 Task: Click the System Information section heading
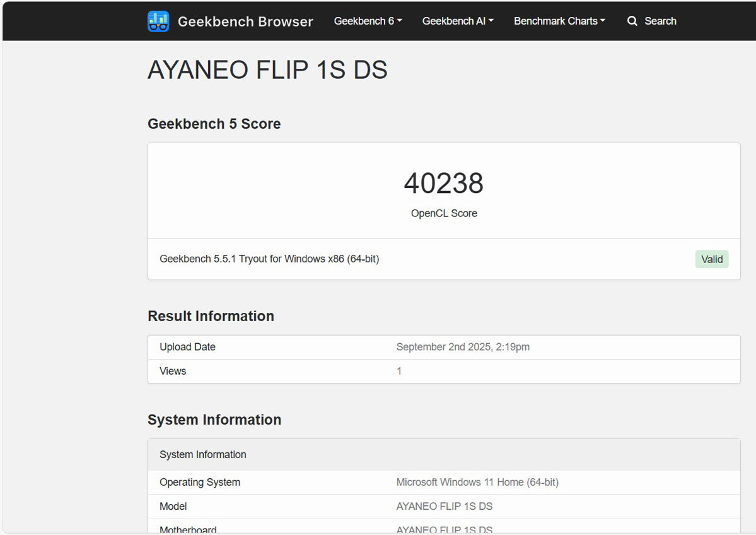coord(214,420)
